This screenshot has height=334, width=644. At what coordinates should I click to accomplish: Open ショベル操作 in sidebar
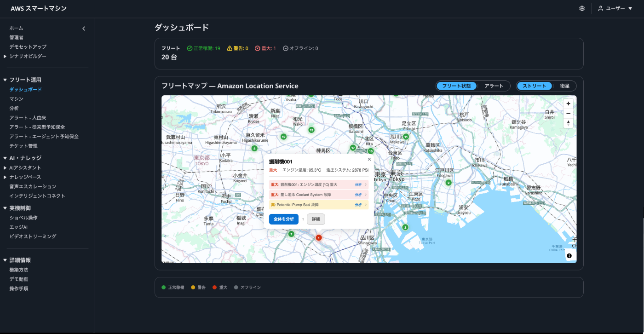[x=23, y=218]
